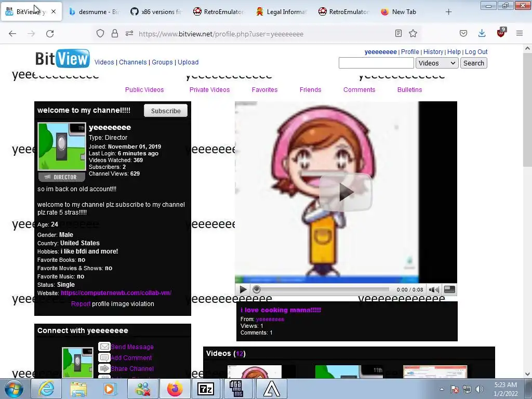Screen dimensions: 532x399
Task: Click the Share Channel arrow icon
Action: click(x=104, y=368)
